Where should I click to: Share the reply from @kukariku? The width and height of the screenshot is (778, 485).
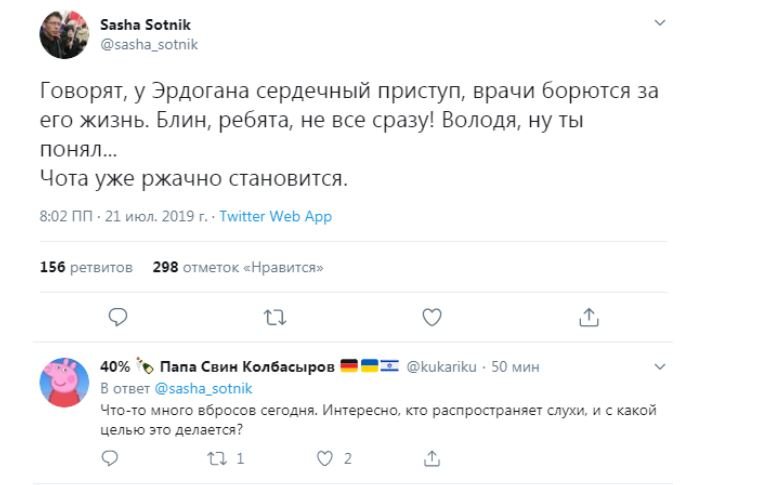click(432, 458)
